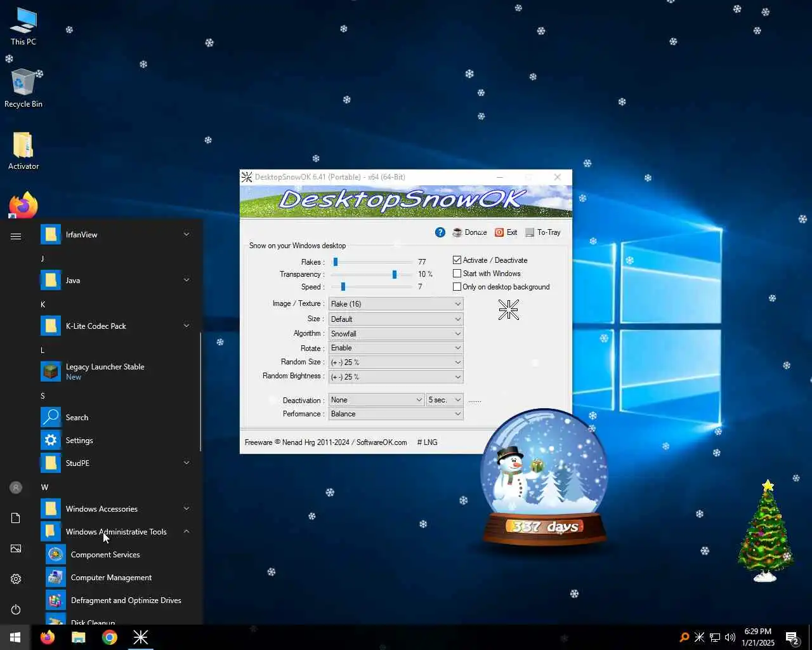Click the user account icon in Start sidebar
The image size is (812, 650).
[x=16, y=487]
